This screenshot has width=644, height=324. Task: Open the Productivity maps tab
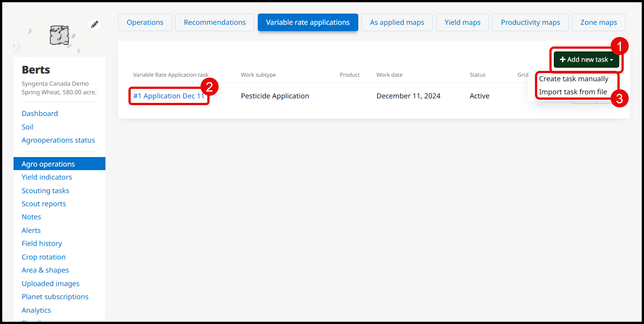coord(530,23)
